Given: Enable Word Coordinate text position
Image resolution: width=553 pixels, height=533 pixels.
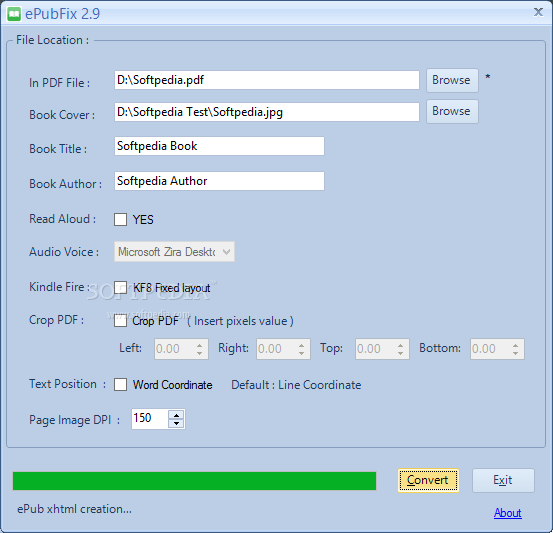Looking at the screenshot, I should click(120, 384).
